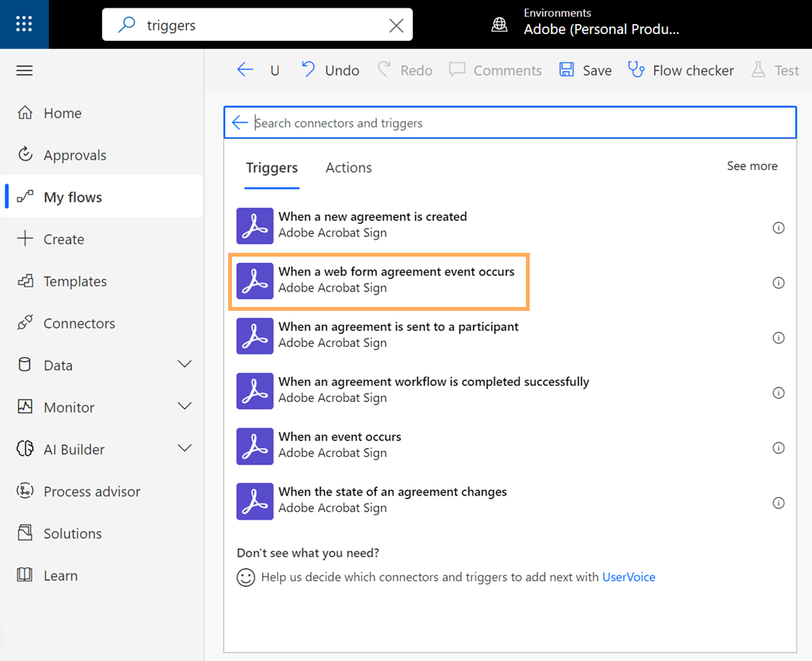This screenshot has width=812, height=661.
Task: Expand the Monitor section chevron
Action: point(185,407)
